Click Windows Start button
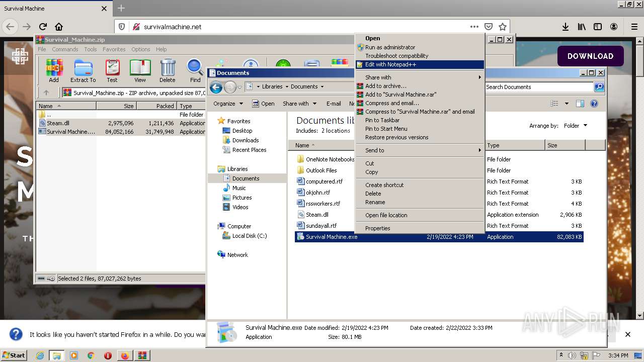This screenshot has height=362, width=644. click(14, 355)
